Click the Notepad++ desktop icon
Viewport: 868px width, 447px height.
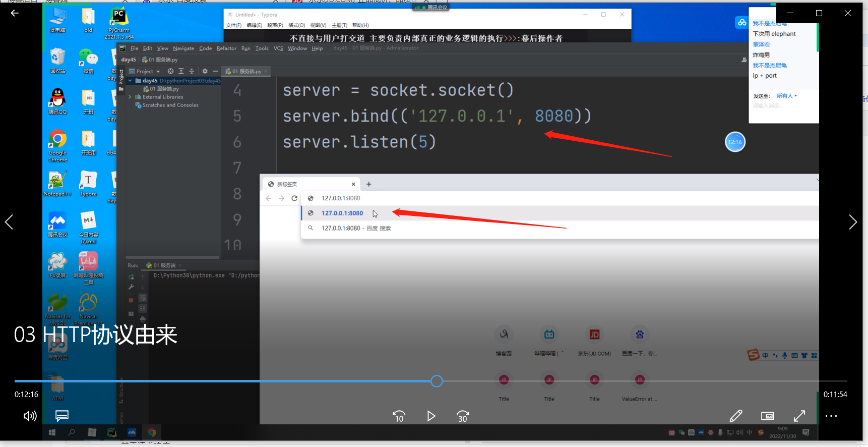click(x=57, y=184)
